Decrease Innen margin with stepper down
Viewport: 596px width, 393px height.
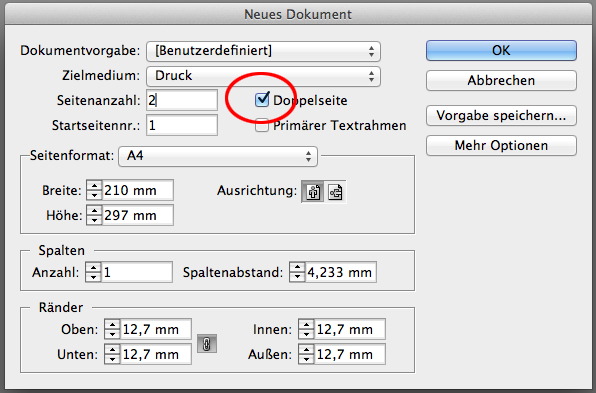pos(306,334)
